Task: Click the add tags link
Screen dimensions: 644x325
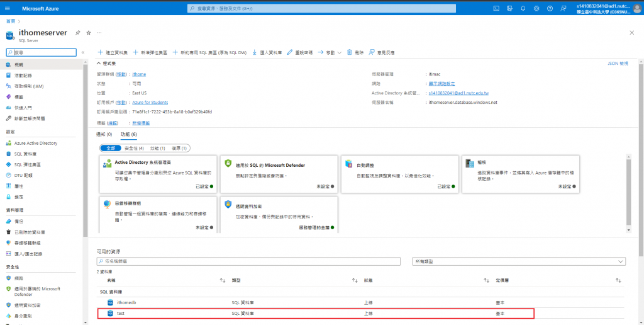Action: [141, 123]
